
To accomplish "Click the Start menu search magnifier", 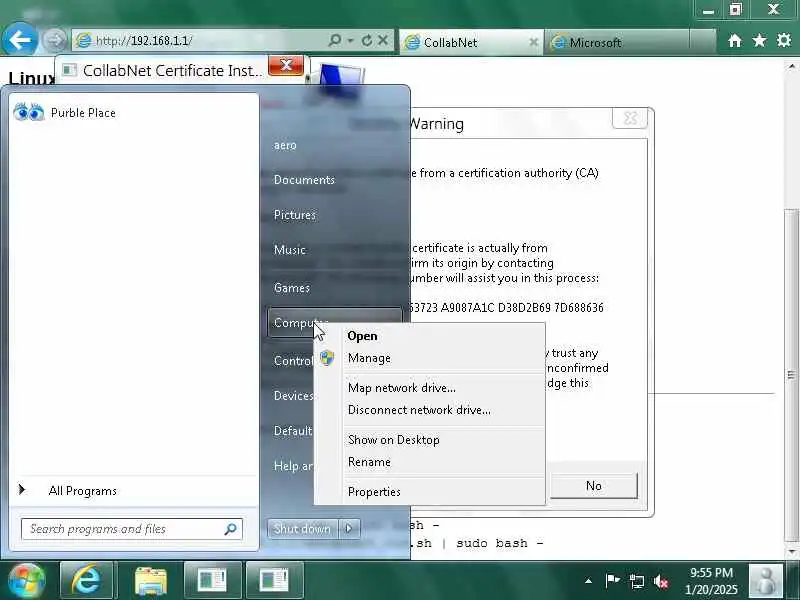I will tap(231, 529).
